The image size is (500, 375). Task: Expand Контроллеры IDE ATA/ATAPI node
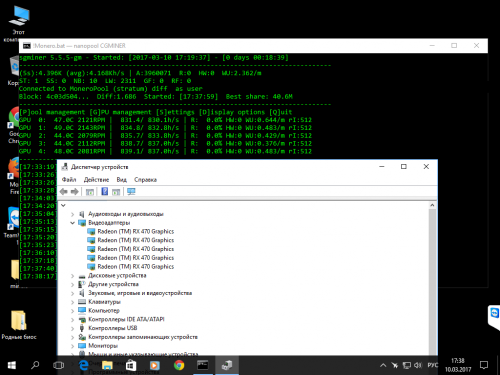[x=72, y=319]
